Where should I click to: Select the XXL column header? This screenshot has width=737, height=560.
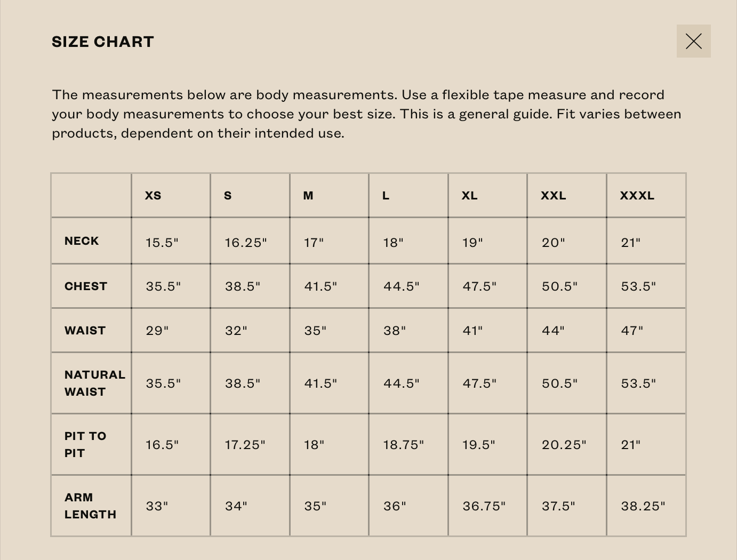(x=553, y=196)
